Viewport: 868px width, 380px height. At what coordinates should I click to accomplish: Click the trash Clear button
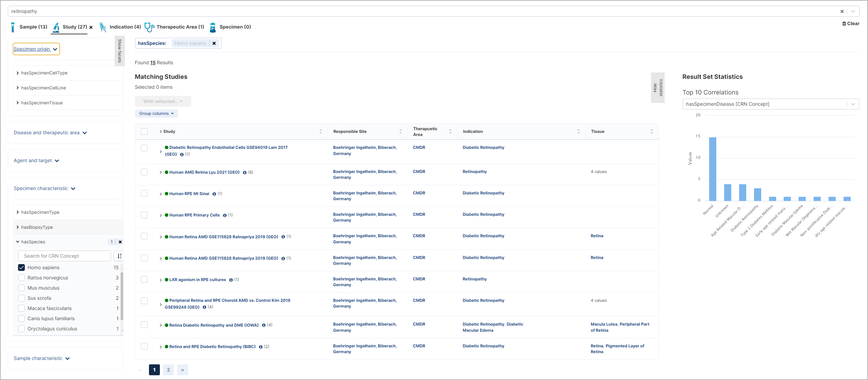click(850, 23)
